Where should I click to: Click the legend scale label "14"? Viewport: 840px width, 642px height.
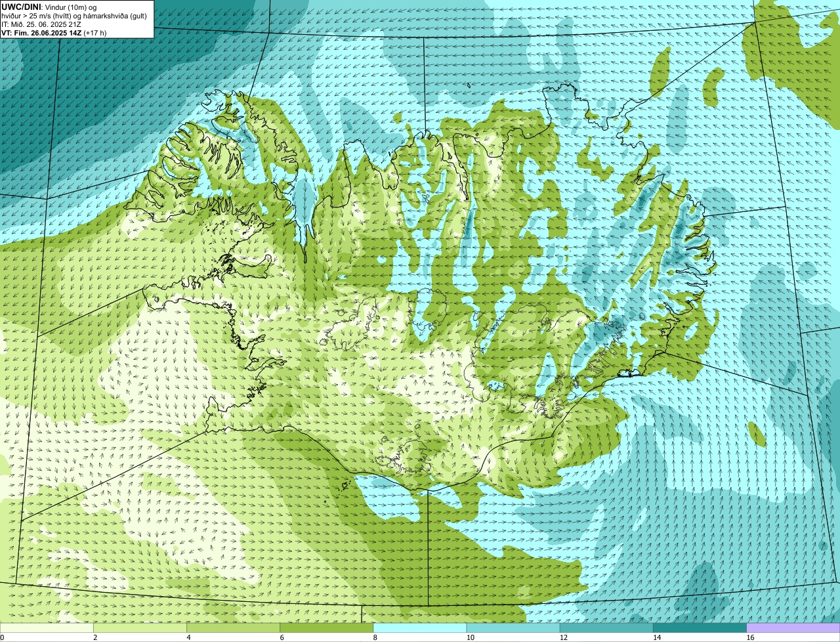(656, 637)
